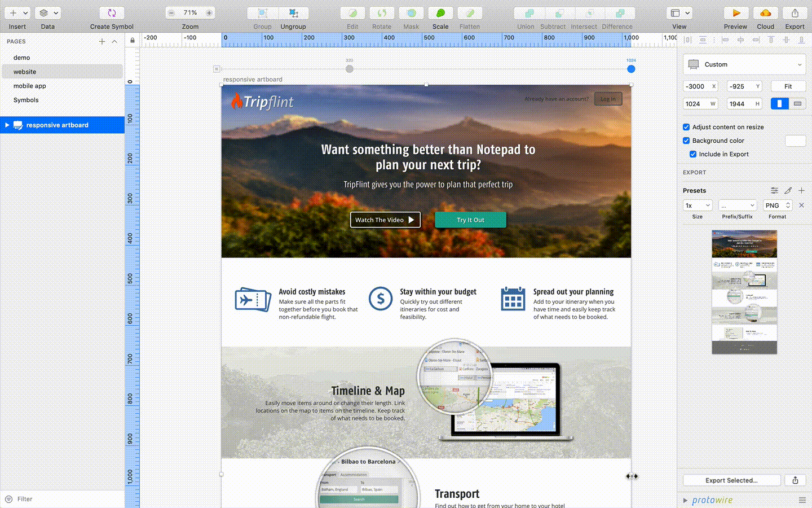Open the artboard background color swatch

[795, 141]
